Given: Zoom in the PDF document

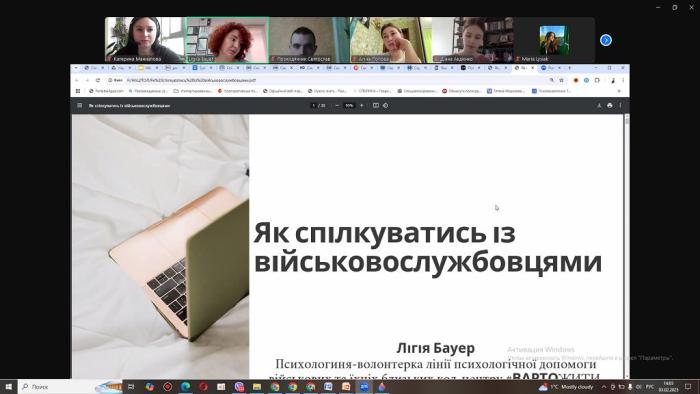Looking at the screenshot, I should click(362, 106).
